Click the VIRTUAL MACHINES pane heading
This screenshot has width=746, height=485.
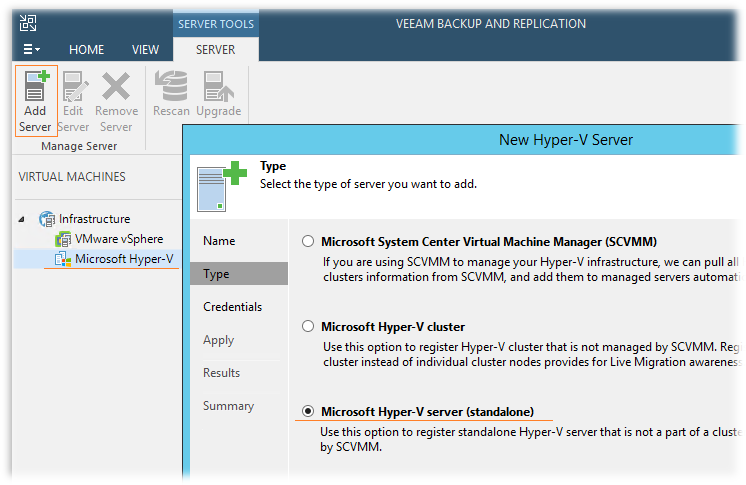(72, 177)
